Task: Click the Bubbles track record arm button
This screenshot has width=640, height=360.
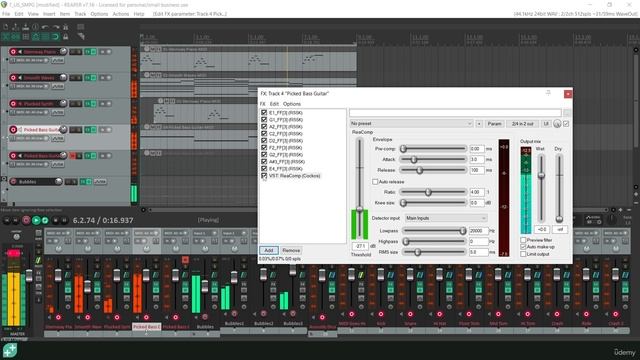Action: point(13,182)
